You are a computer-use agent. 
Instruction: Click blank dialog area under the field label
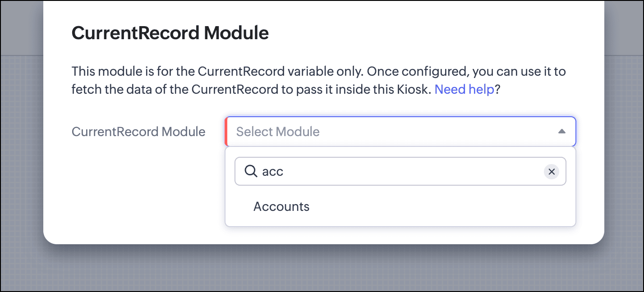pyautogui.click(x=135, y=189)
